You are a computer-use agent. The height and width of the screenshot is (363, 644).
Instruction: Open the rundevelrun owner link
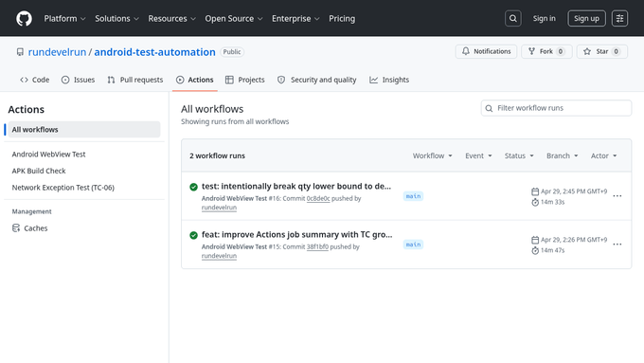[x=57, y=52]
